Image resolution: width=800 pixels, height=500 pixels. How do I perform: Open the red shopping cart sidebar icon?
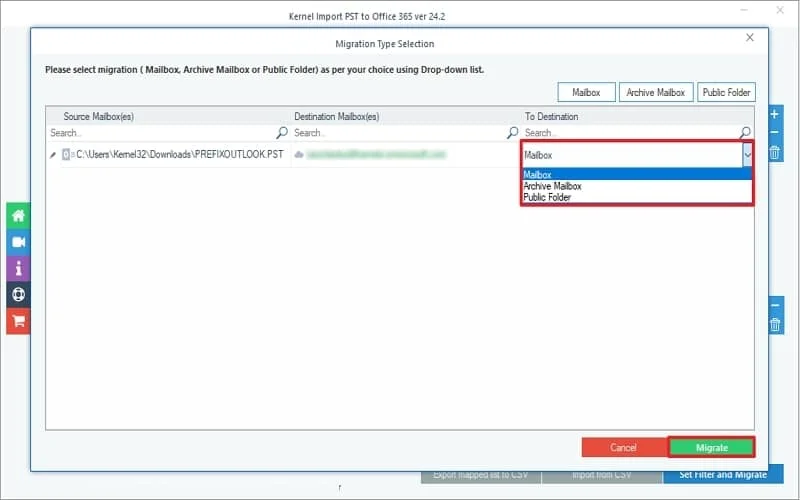(x=18, y=321)
